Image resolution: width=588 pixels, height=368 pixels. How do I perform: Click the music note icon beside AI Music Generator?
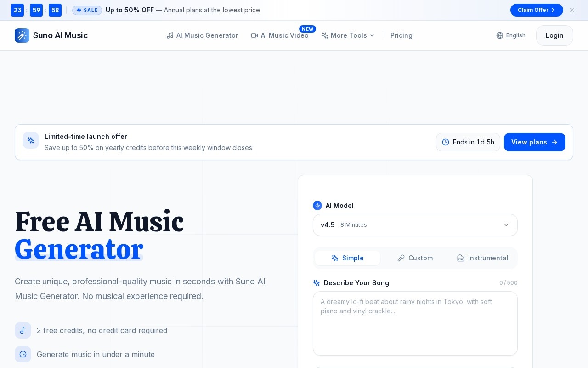coord(170,35)
